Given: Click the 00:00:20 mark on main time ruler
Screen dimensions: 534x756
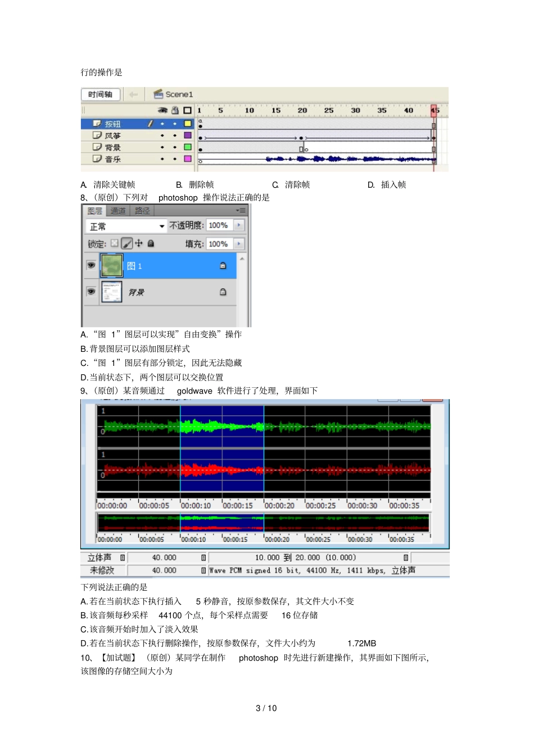Looking at the screenshot, I should point(279,506).
